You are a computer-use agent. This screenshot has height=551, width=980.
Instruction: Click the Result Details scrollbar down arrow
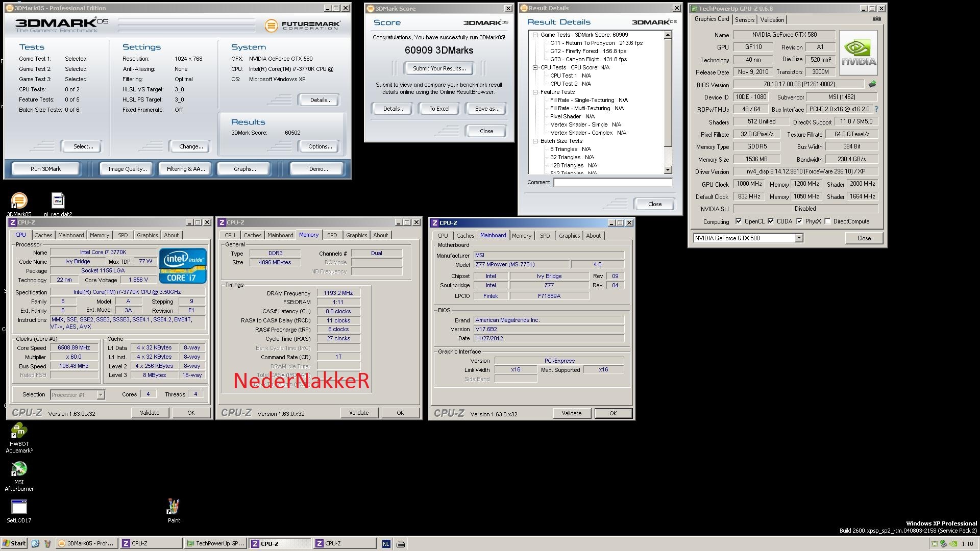point(668,170)
